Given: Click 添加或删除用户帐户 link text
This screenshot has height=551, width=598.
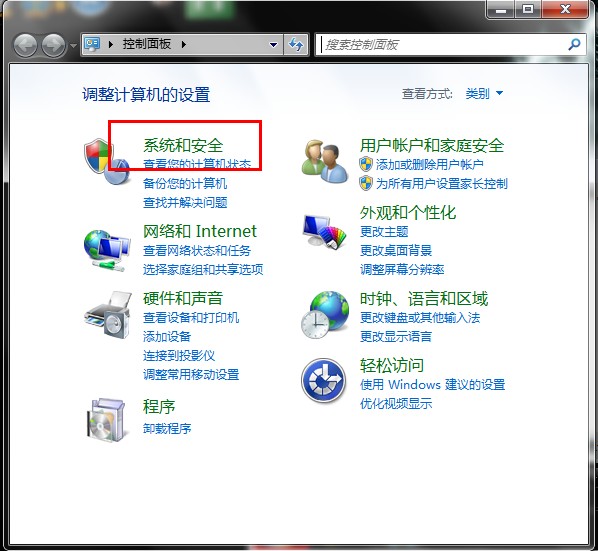Looking at the screenshot, I should pyautogui.click(x=430, y=165).
